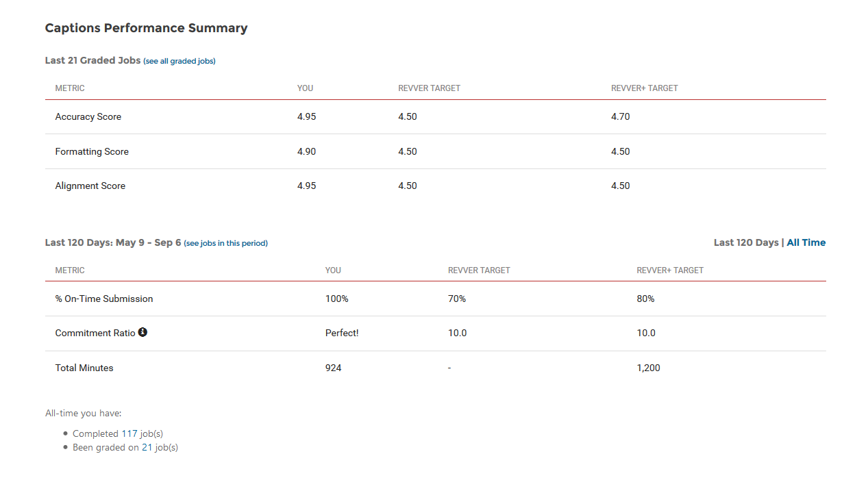Click the Accuracy Score row label
The image size is (868, 480).
88,116
